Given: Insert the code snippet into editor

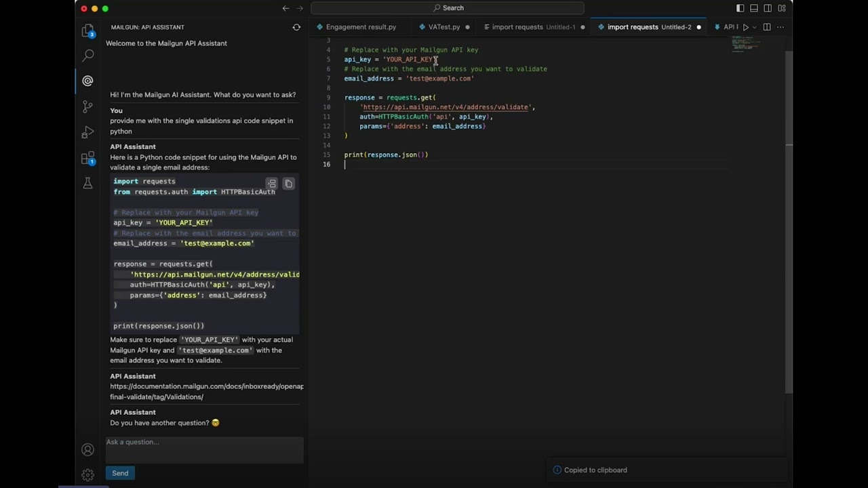Looking at the screenshot, I should [x=272, y=184].
